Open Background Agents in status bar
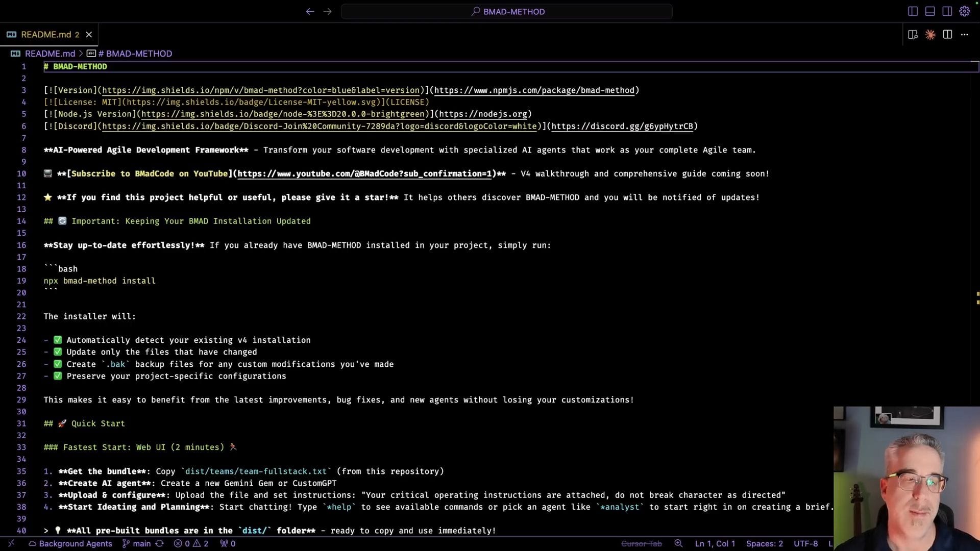980x551 pixels. point(70,543)
